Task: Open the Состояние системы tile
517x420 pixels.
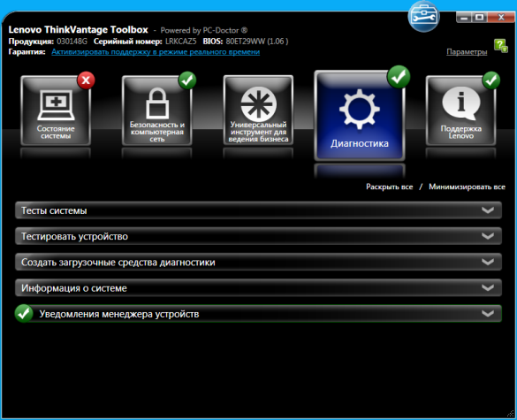Action: click(x=56, y=111)
